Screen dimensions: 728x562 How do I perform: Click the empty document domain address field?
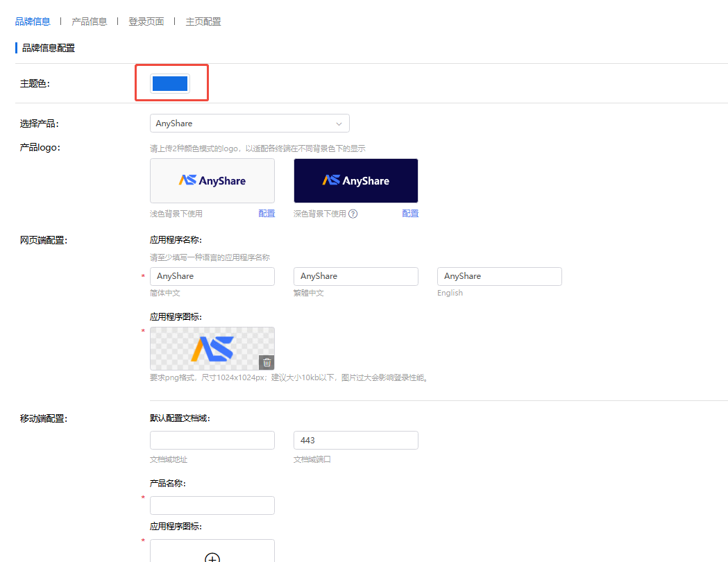point(212,441)
